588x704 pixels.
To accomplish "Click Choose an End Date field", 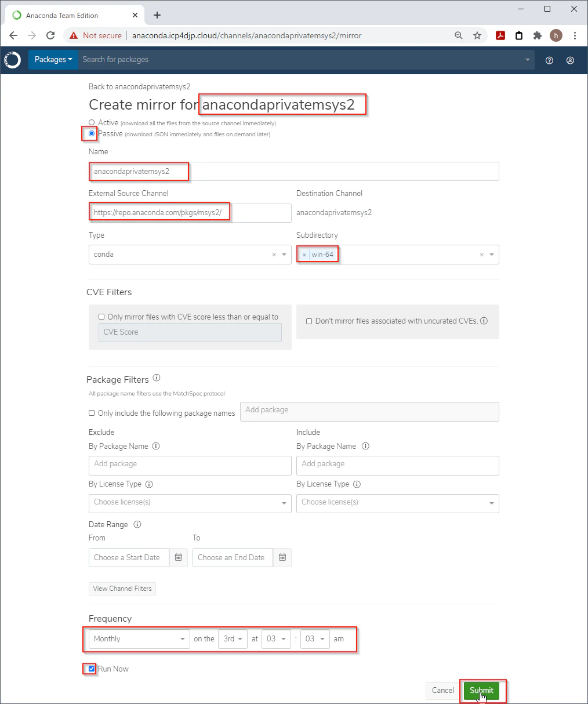I will click(x=233, y=557).
